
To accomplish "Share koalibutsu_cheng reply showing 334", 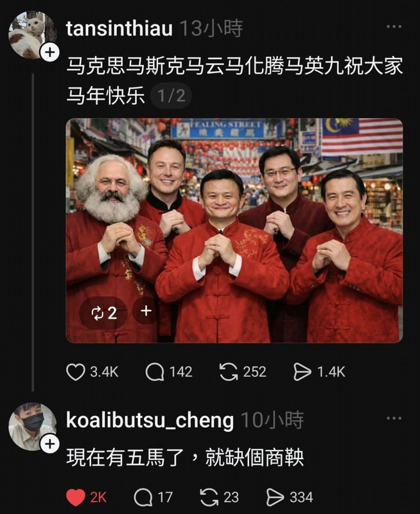I will [276, 497].
